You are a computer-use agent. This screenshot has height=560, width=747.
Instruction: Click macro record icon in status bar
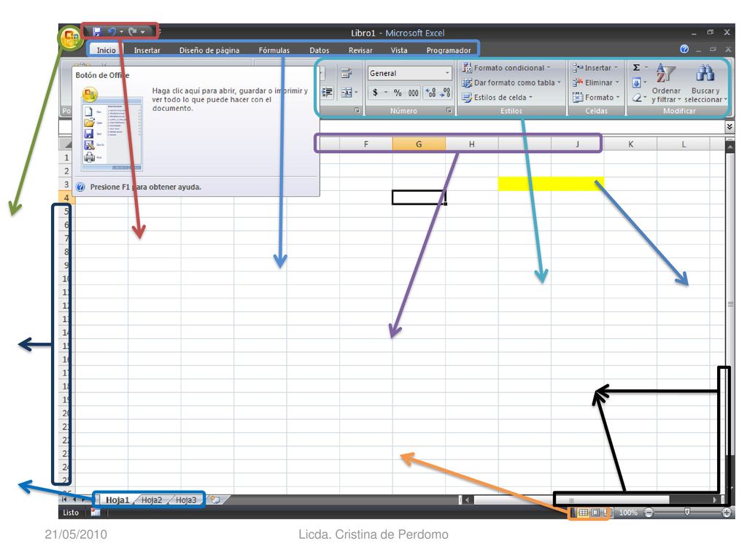(x=96, y=513)
